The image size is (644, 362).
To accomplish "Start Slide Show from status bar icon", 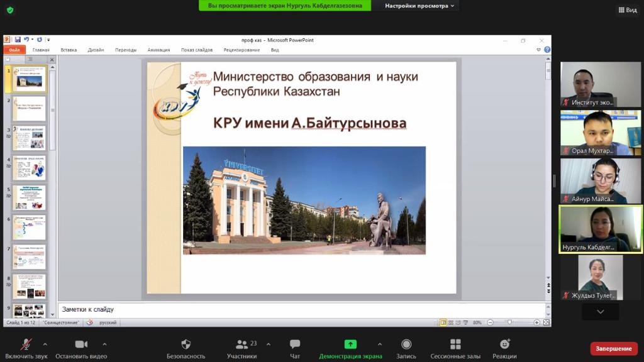I will [466, 322].
